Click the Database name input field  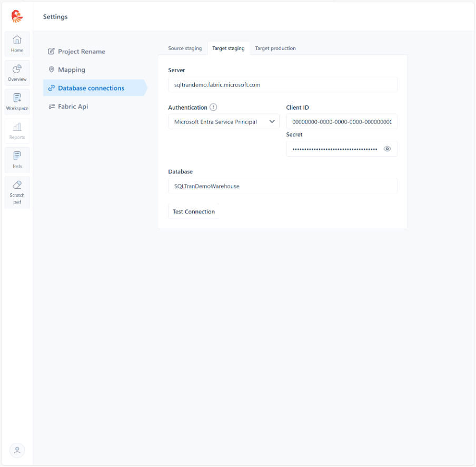point(283,186)
